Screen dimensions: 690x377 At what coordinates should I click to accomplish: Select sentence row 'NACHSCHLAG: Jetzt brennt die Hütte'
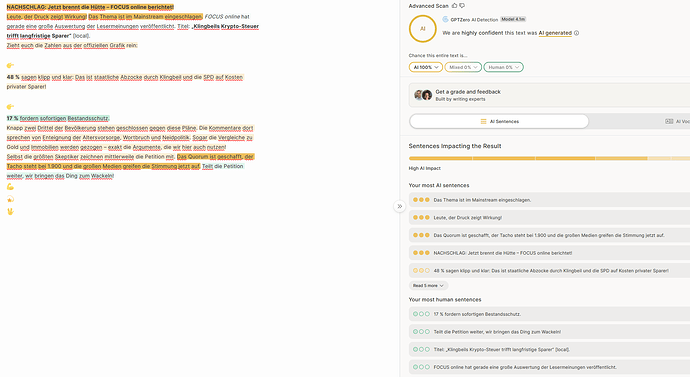coord(549,253)
